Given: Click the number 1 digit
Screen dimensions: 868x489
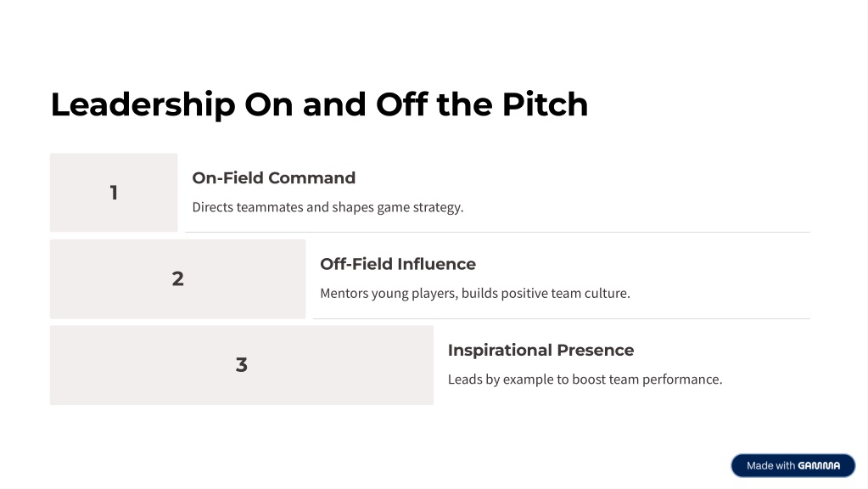Looking at the screenshot, I should point(114,193).
